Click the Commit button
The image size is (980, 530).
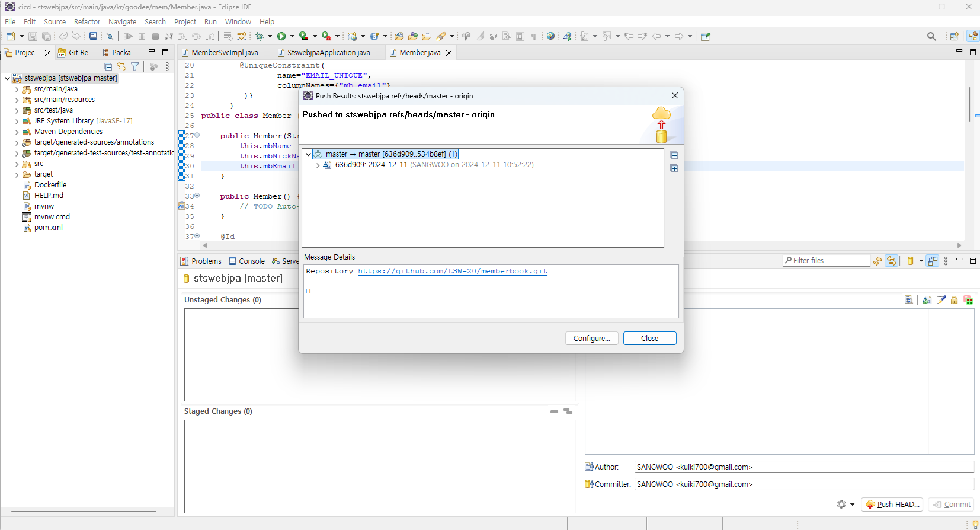click(x=951, y=505)
